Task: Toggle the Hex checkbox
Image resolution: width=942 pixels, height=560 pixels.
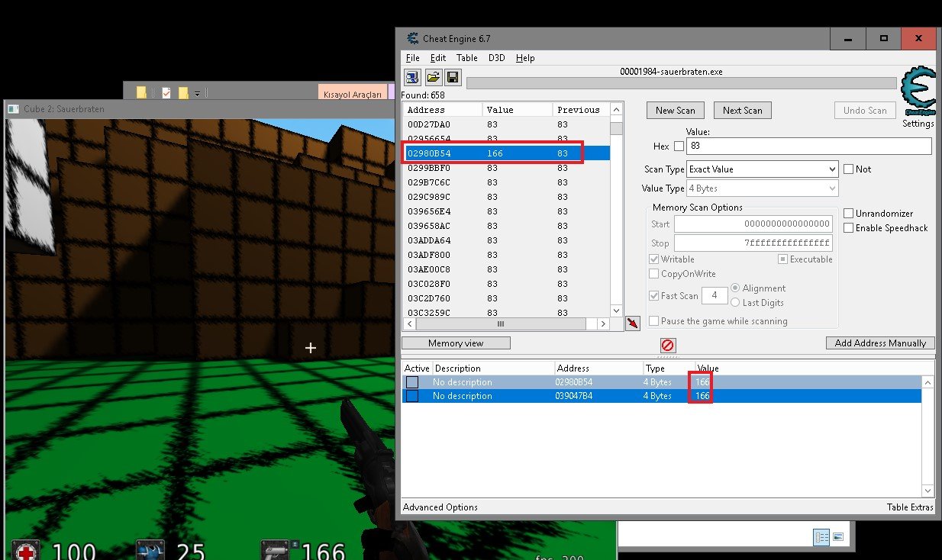Action: [679, 146]
